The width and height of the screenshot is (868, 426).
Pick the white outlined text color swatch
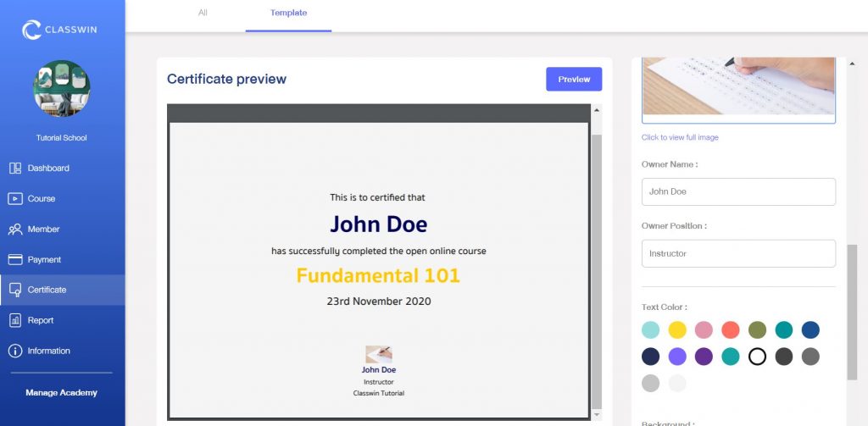coord(757,357)
